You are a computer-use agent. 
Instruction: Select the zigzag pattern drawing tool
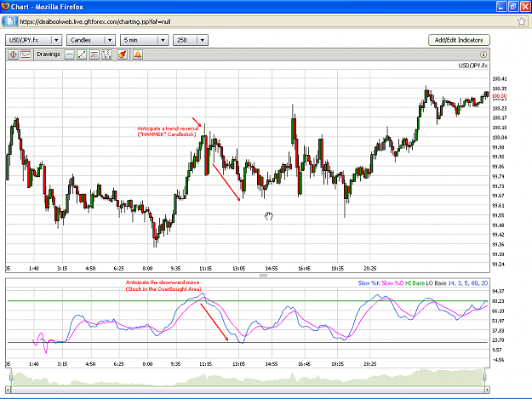point(107,54)
